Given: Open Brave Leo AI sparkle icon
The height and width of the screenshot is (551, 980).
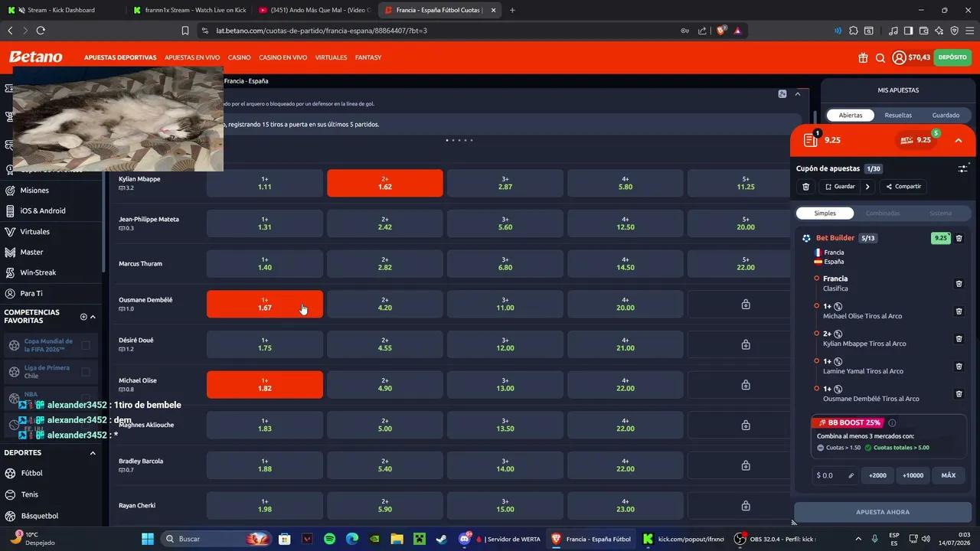Looking at the screenshot, I should [939, 31].
